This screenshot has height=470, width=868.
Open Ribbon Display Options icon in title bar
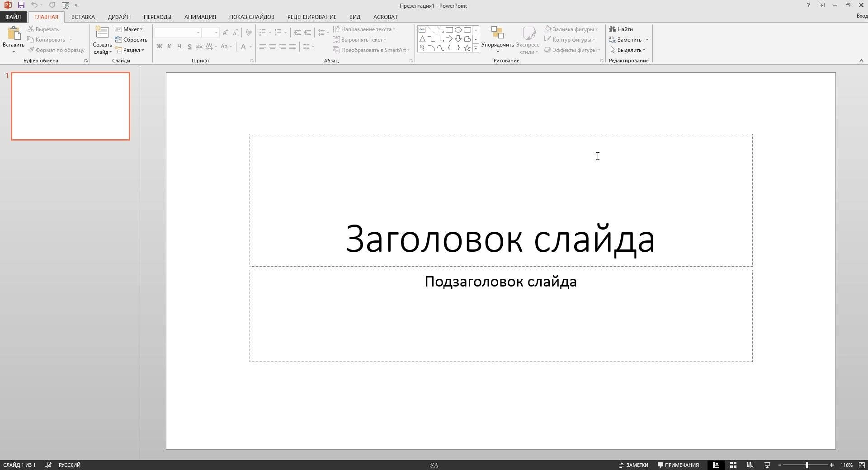[821, 5]
